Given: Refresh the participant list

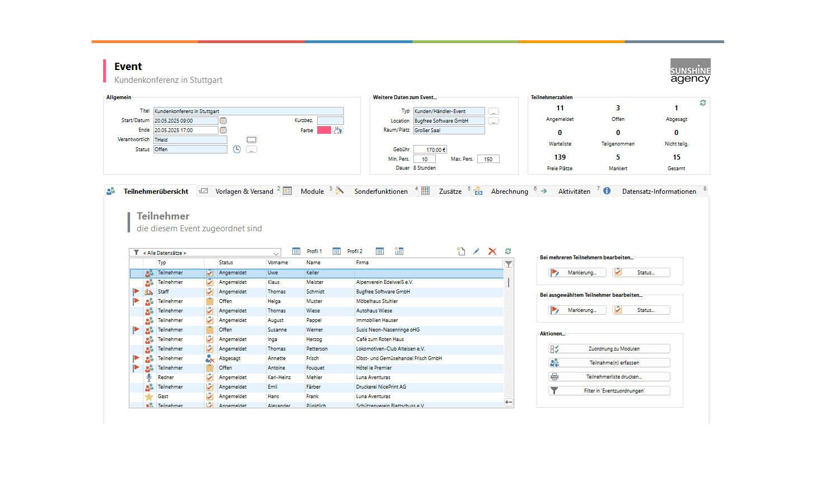Looking at the screenshot, I should point(508,251).
